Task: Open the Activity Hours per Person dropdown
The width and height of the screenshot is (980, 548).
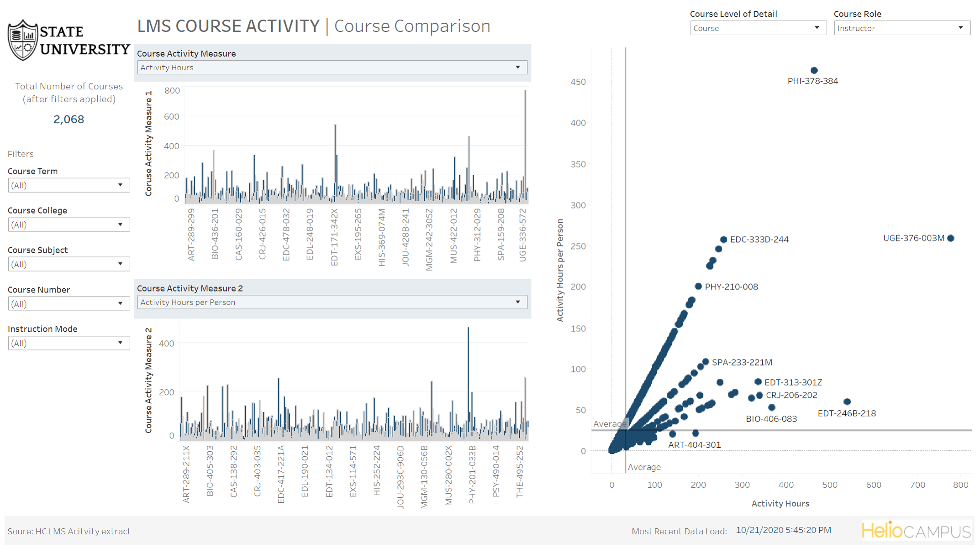Action: 332,302
